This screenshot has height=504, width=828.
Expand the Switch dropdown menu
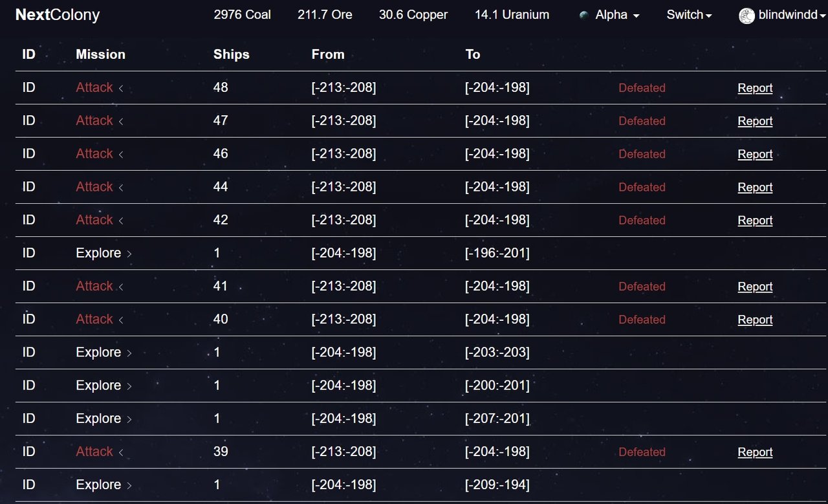point(689,15)
